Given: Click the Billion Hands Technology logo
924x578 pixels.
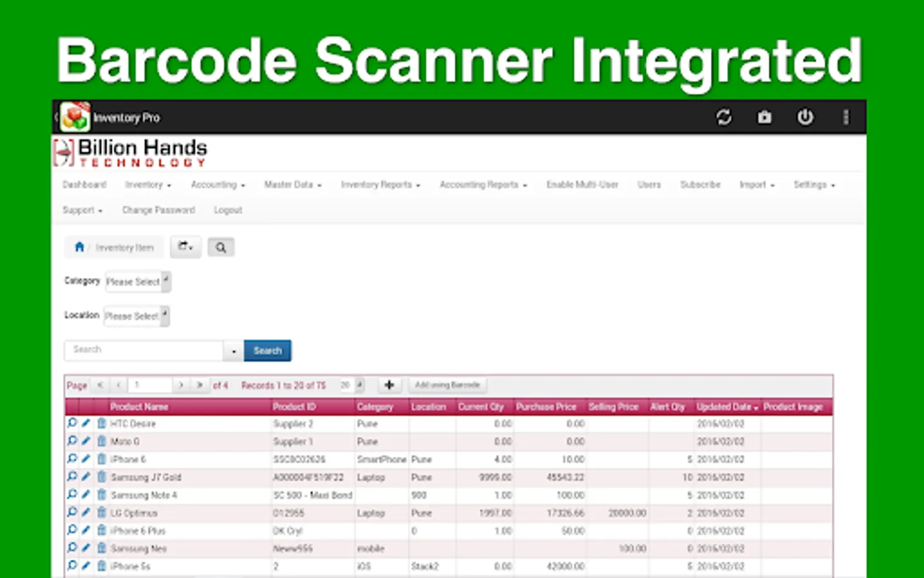Looking at the screenshot, I should [131, 153].
